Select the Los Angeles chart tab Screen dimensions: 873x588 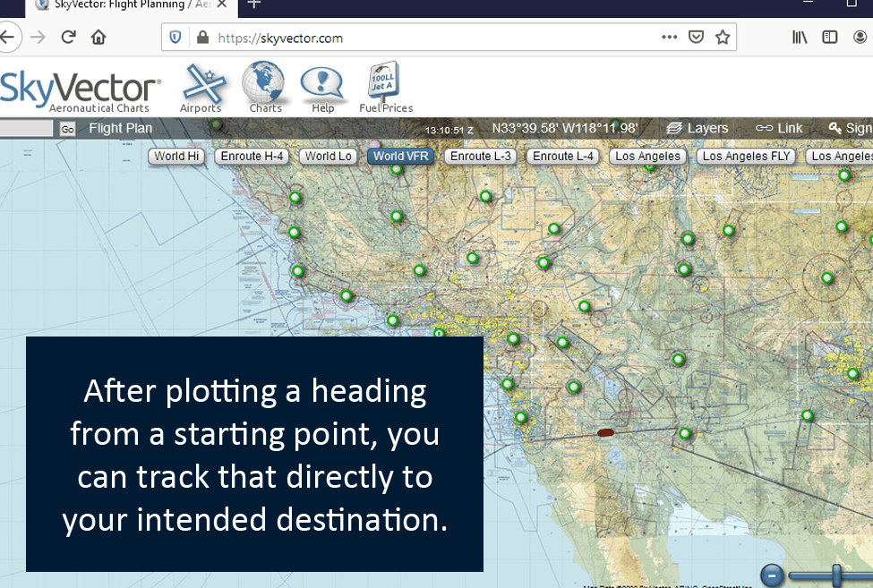pos(647,157)
